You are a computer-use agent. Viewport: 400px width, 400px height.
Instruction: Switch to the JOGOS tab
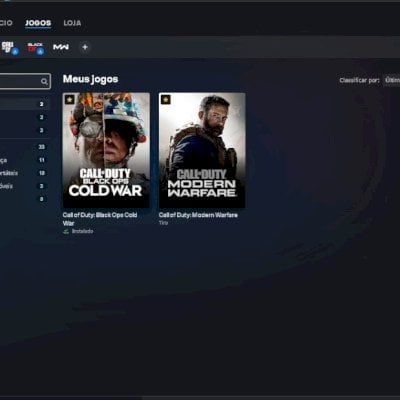coord(38,23)
